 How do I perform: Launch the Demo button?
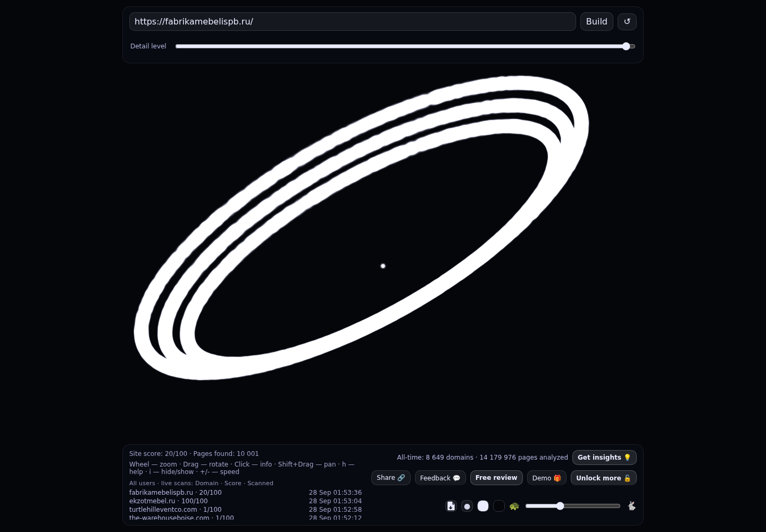[547, 478]
